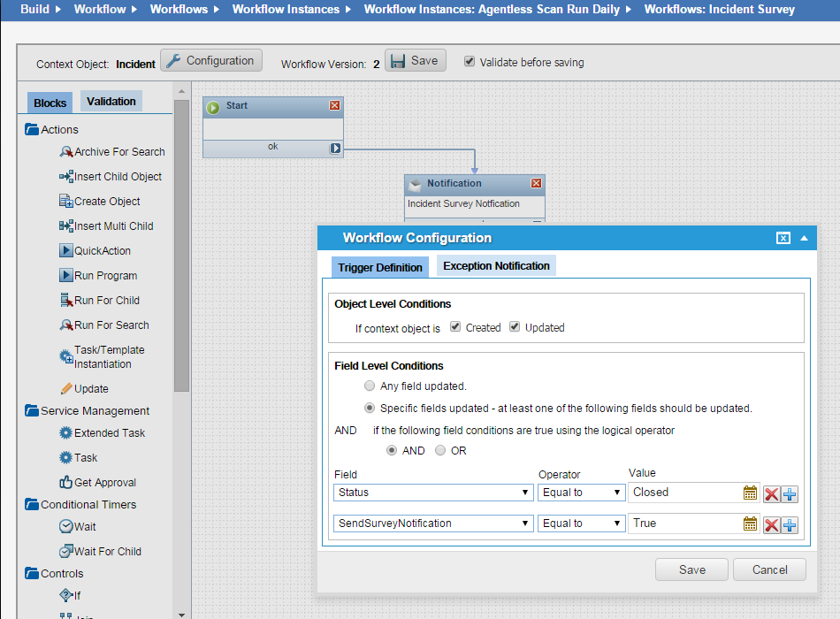
Task: Pick the Run Program block icon
Action: 66,276
